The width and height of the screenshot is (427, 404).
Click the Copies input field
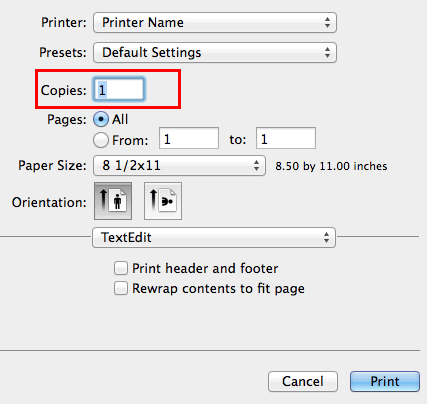click(x=119, y=90)
